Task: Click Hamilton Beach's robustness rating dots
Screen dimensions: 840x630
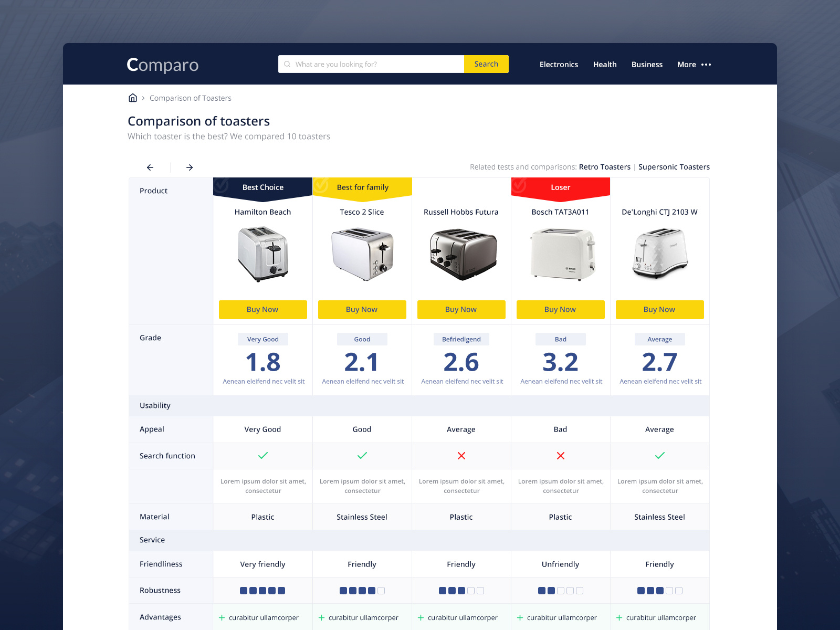Action: (262, 590)
